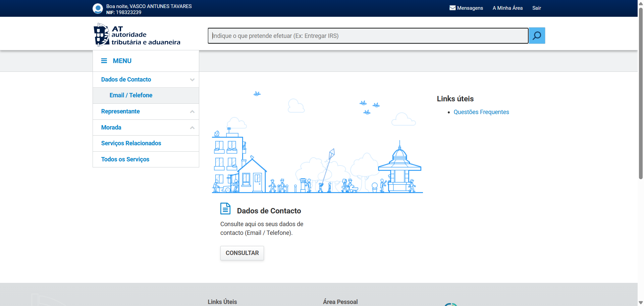The width and height of the screenshot is (644, 306).
Task: Expand the Morada chevron
Action: click(192, 128)
